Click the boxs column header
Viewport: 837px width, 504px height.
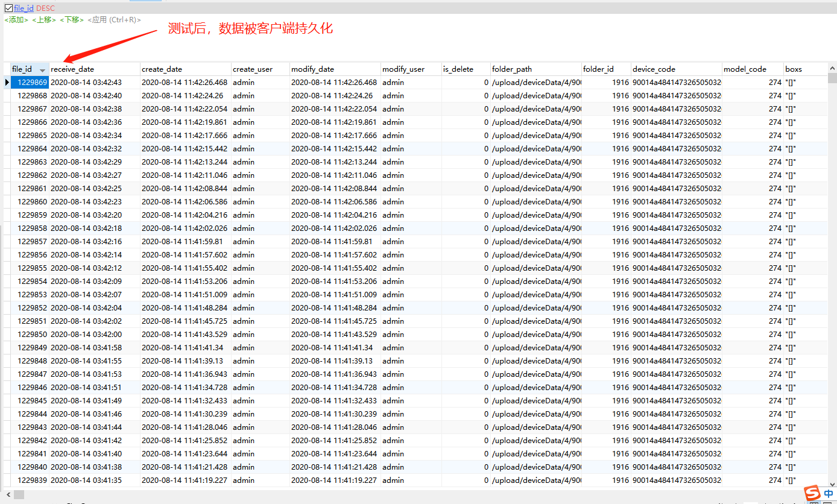tap(793, 68)
